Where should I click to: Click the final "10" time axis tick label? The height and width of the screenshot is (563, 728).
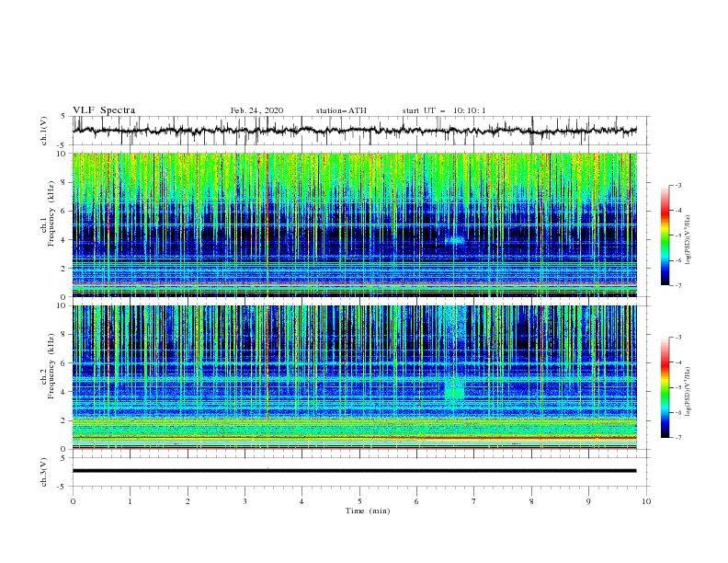click(x=646, y=501)
